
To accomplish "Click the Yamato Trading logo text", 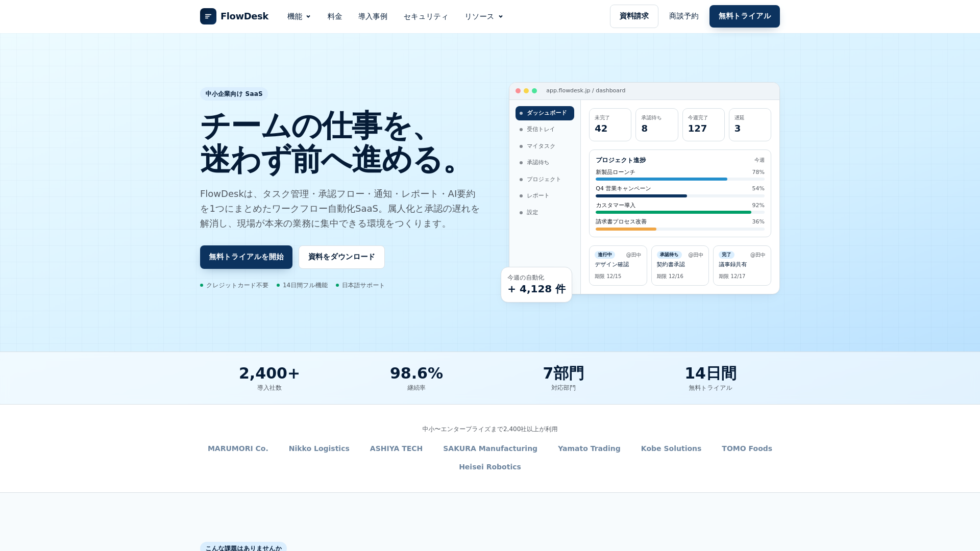I will pyautogui.click(x=589, y=448).
